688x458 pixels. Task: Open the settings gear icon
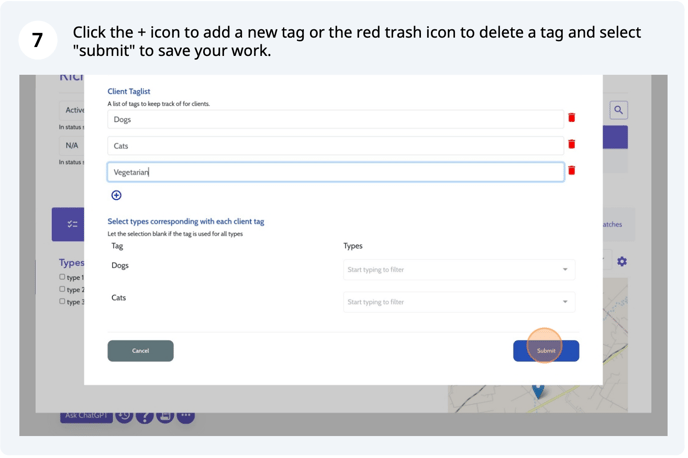coord(622,262)
